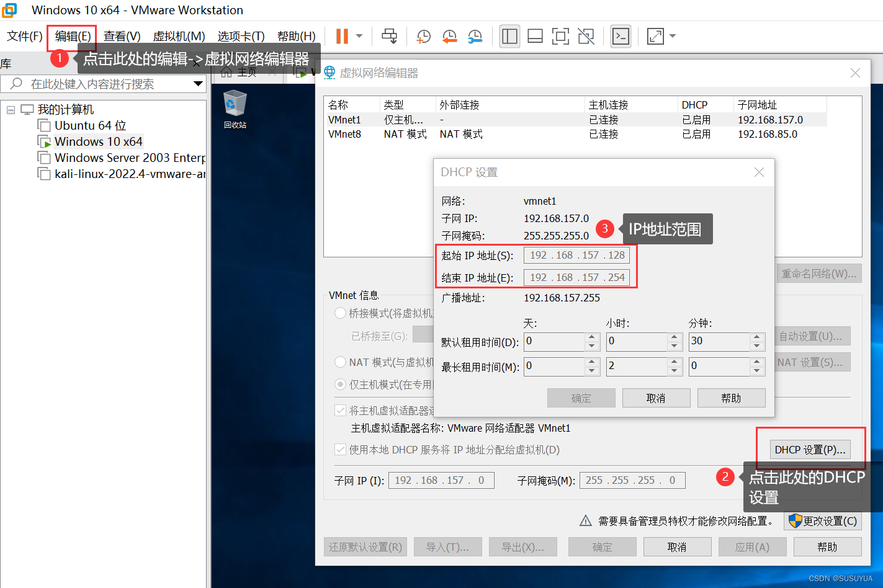
Task: Select the 仅主机模式 radio button
Action: (x=340, y=385)
